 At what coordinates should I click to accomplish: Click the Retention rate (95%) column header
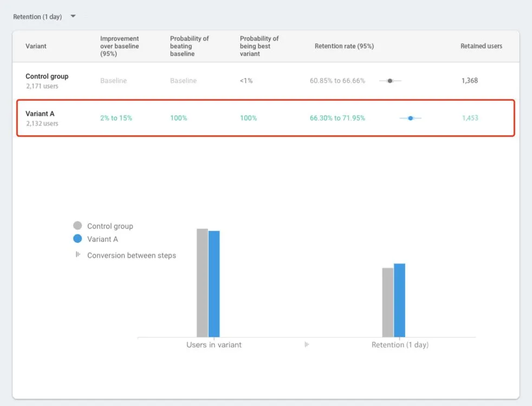tap(344, 46)
